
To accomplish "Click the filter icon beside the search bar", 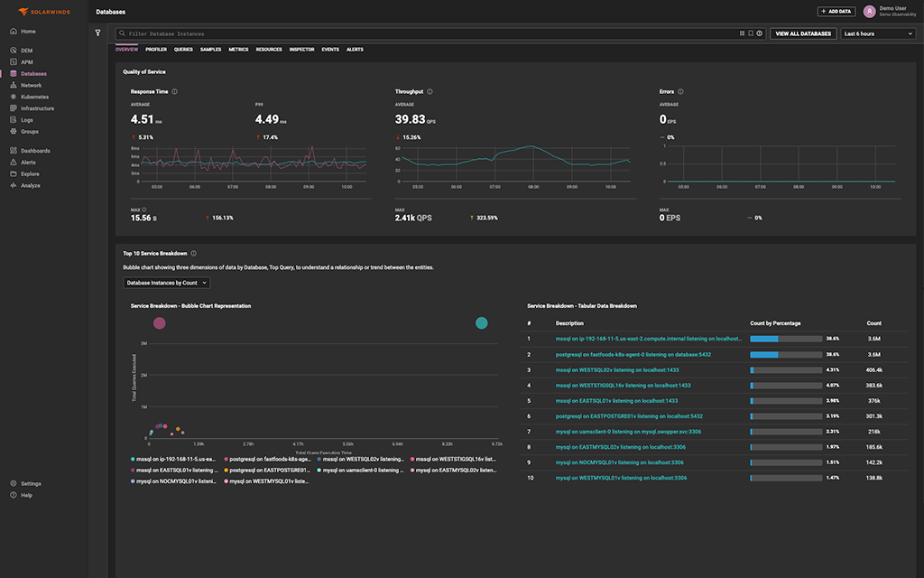I will point(99,31).
